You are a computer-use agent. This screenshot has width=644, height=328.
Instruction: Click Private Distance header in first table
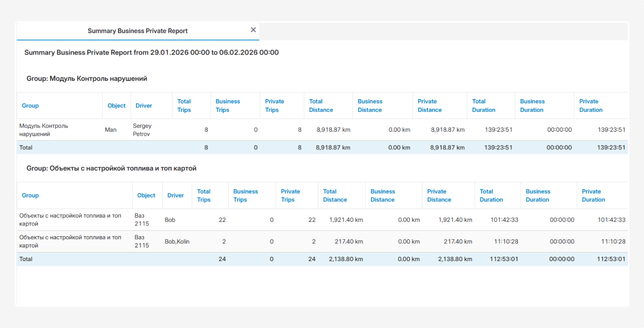(x=429, y=105)
